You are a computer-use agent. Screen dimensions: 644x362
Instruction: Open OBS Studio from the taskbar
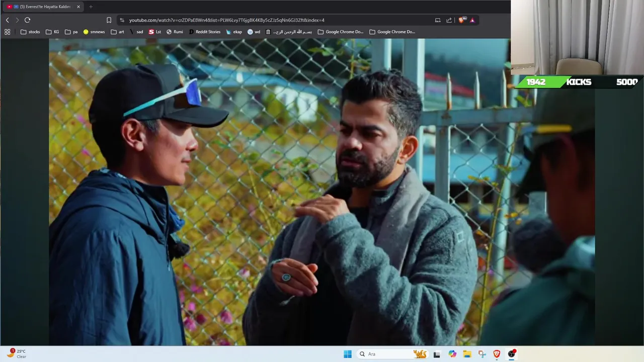click(512, 354)
